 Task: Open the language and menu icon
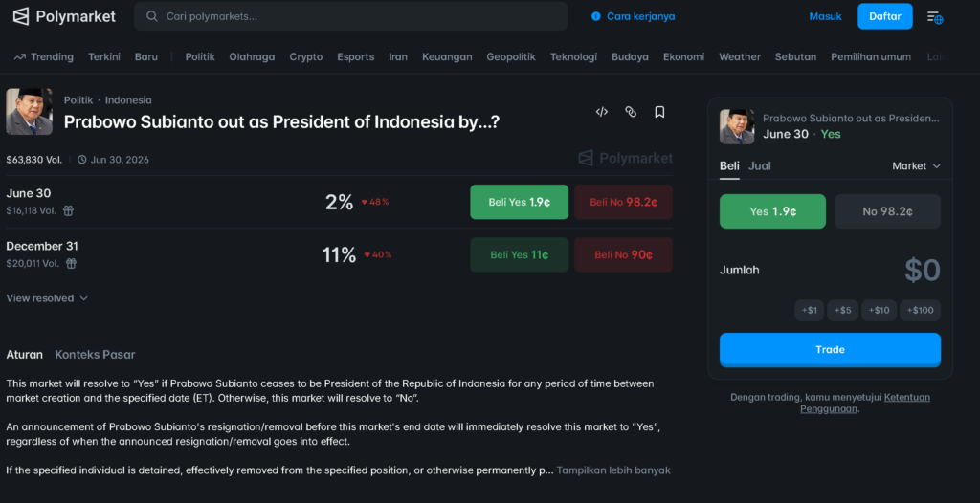[934, 17]
